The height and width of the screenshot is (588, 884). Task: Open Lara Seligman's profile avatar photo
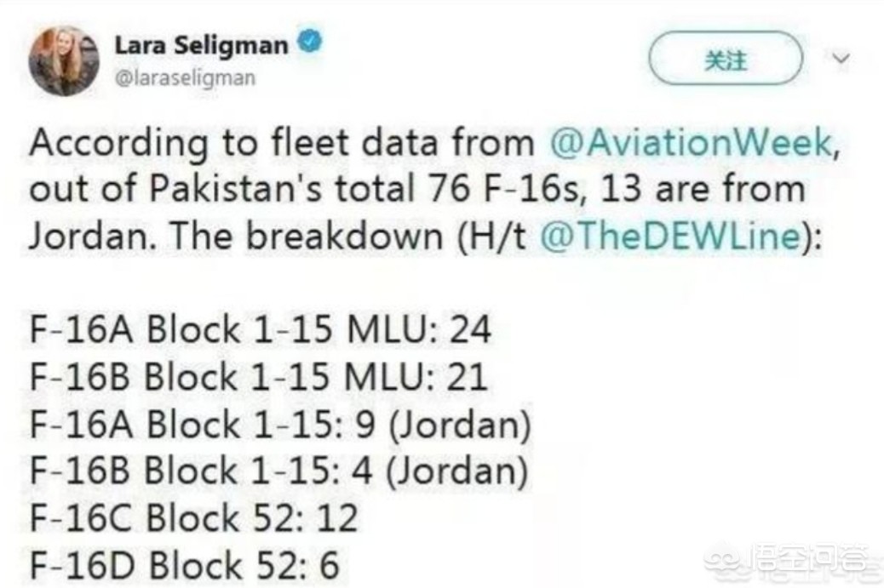pyautogui.click(x=64, y=60)
